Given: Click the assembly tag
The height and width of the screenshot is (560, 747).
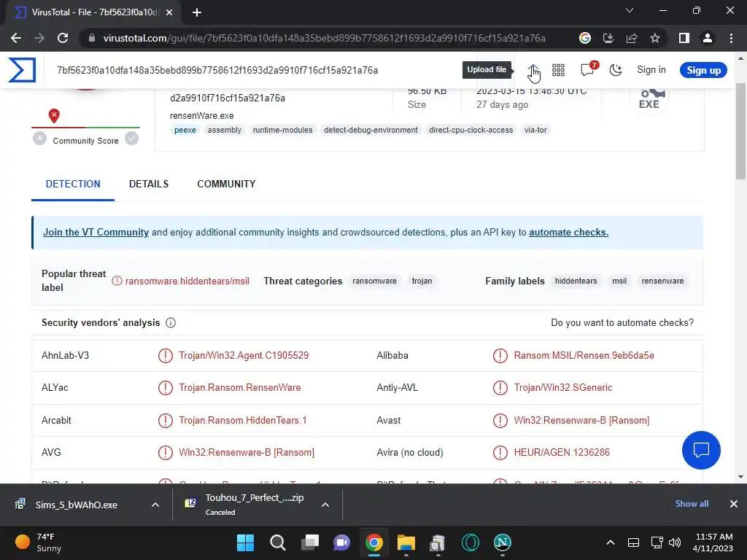Looking at the screenshot, I should 225,130.
